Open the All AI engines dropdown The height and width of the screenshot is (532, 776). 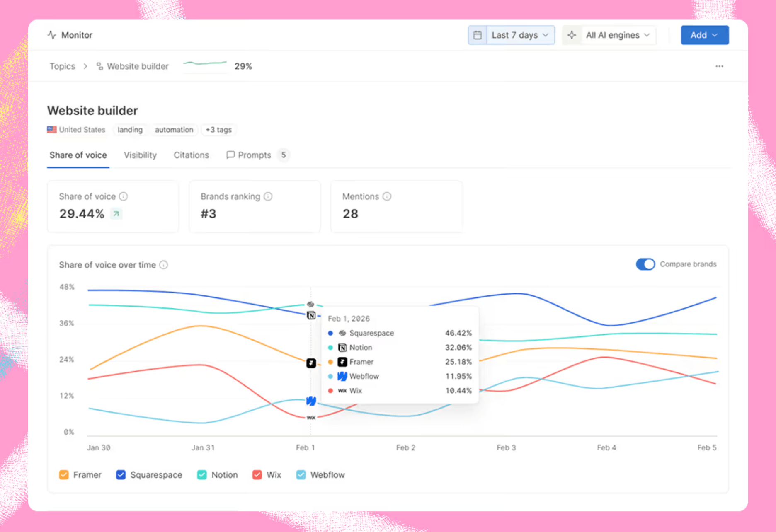coord(609,35)
